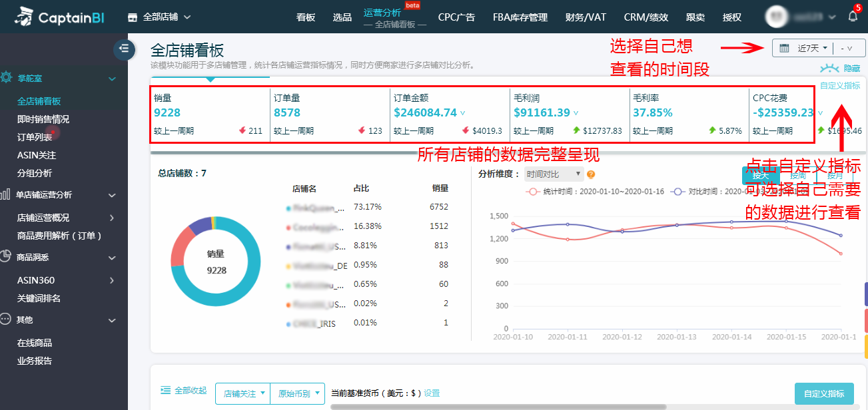Open the 选品 top menu
Image resolution: width=868 pixels, height=410 pixels.
342,17
